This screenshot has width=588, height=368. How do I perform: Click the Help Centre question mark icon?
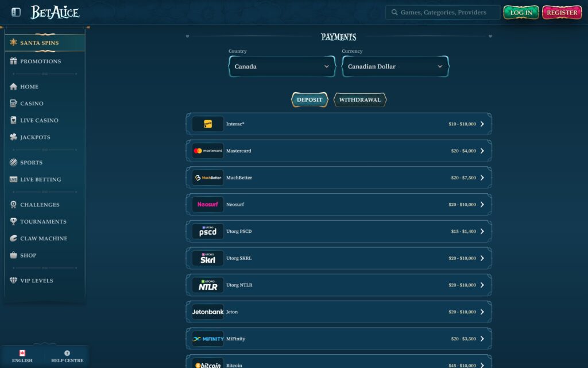[x=67, y=352]
